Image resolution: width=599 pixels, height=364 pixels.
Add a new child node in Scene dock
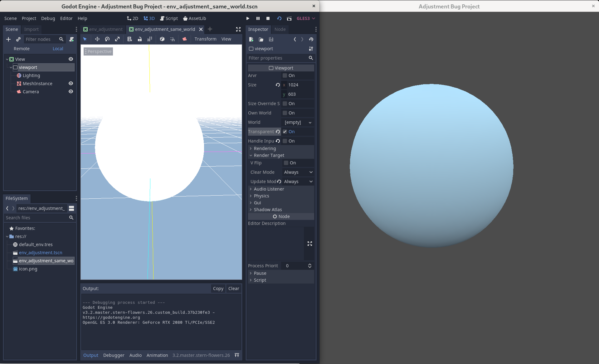[8, 39]
